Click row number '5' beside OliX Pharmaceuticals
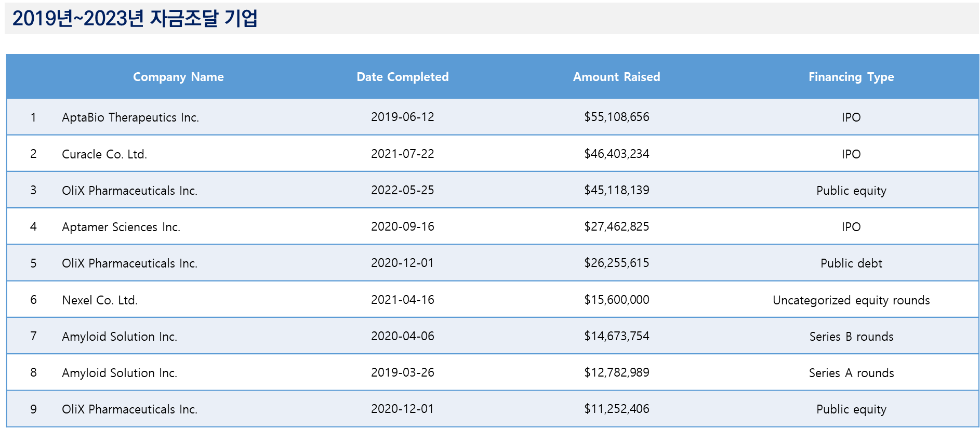Viewport: 980px width, 428px height. coord(33,263)
